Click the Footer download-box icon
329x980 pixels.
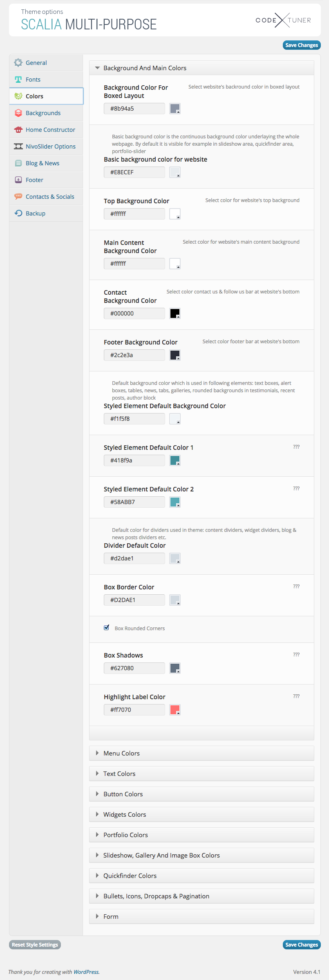coord(18,180)
